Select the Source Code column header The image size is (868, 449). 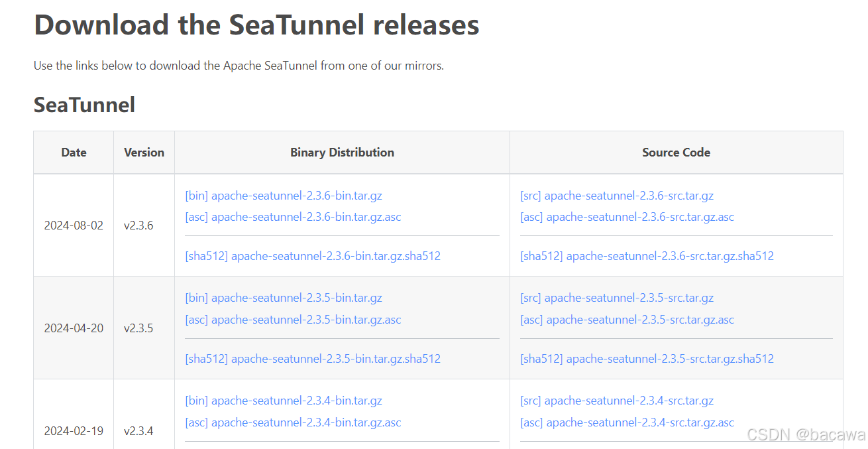tap(676, 153)
